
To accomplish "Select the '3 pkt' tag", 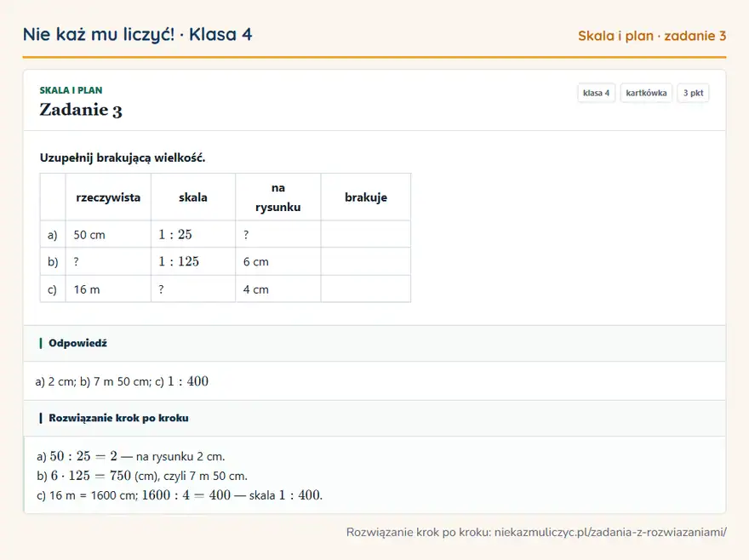I will (x=693, y=93).
